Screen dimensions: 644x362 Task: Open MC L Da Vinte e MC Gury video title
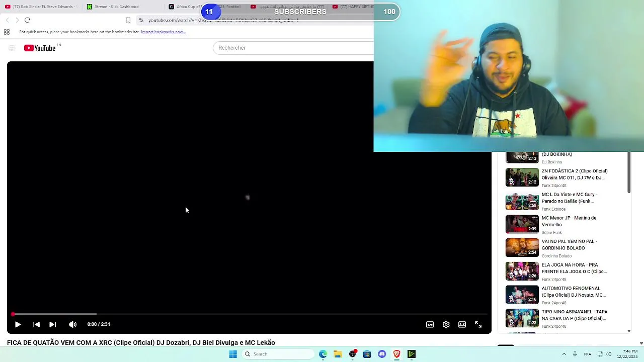[x=569, y=198]
